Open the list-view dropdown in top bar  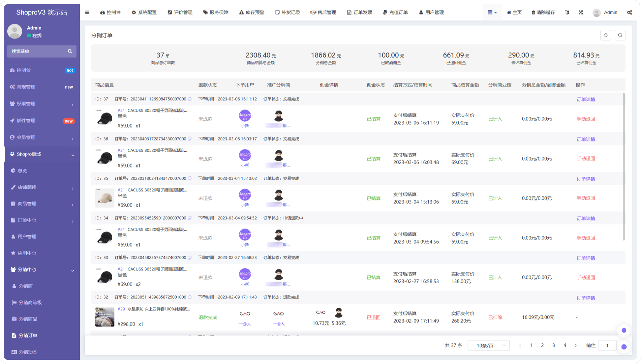tap(492, 13)
